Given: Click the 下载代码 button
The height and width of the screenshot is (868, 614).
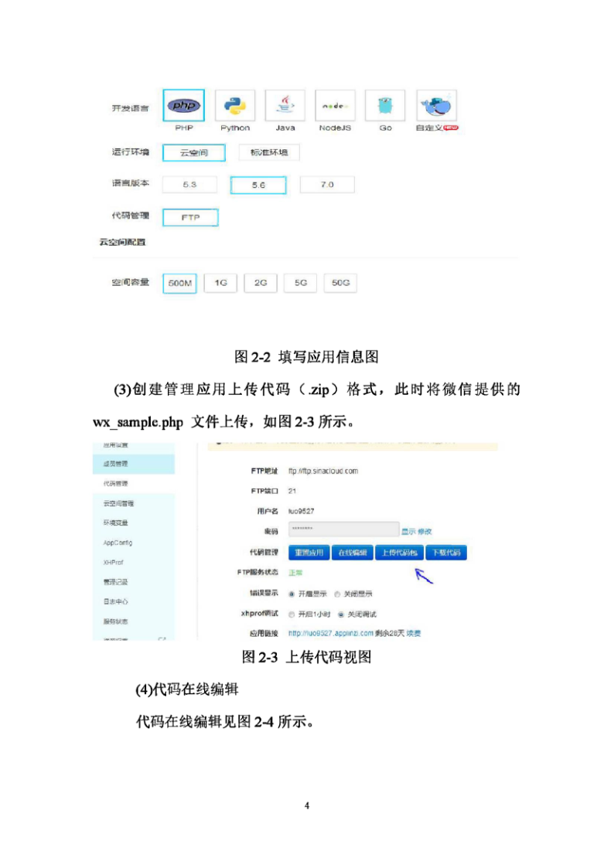Looking at the screenshot, I should click(446, 553).
